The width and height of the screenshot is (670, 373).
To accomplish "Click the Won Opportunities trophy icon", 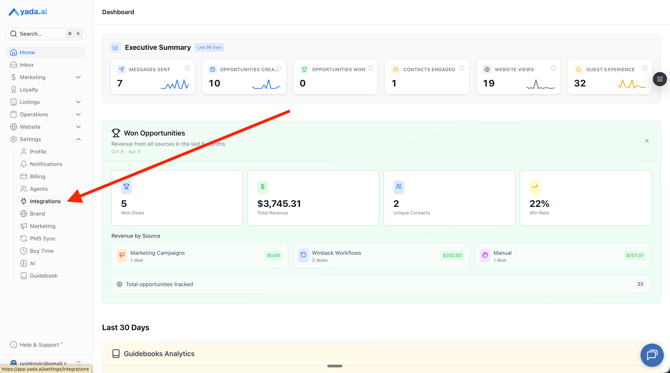I will point(116,133).
